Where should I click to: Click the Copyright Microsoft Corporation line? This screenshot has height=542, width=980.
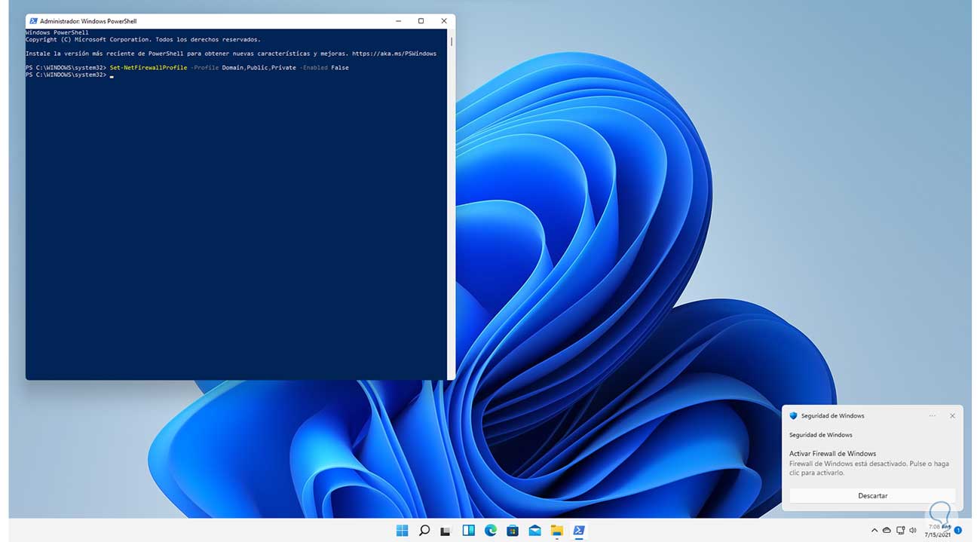(x=143, y=39)
